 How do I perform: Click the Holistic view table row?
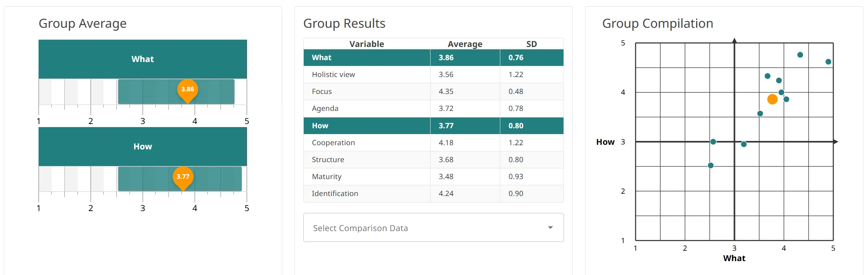[x=433, y=75]
